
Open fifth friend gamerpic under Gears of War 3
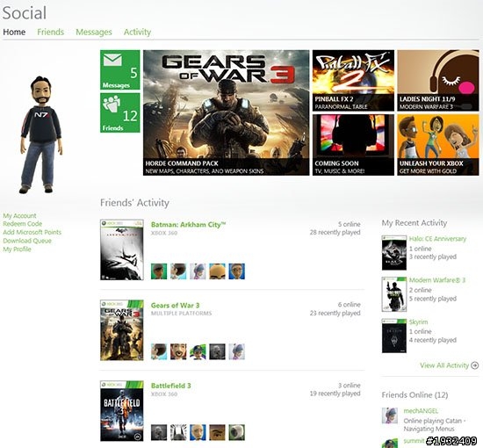[x=237, y=352]
